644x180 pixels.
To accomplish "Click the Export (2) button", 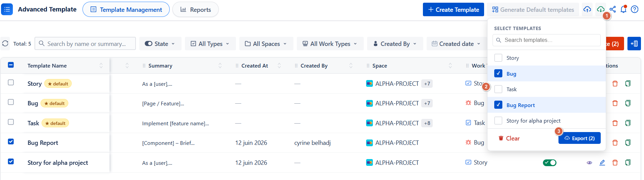I will (579, 138).
